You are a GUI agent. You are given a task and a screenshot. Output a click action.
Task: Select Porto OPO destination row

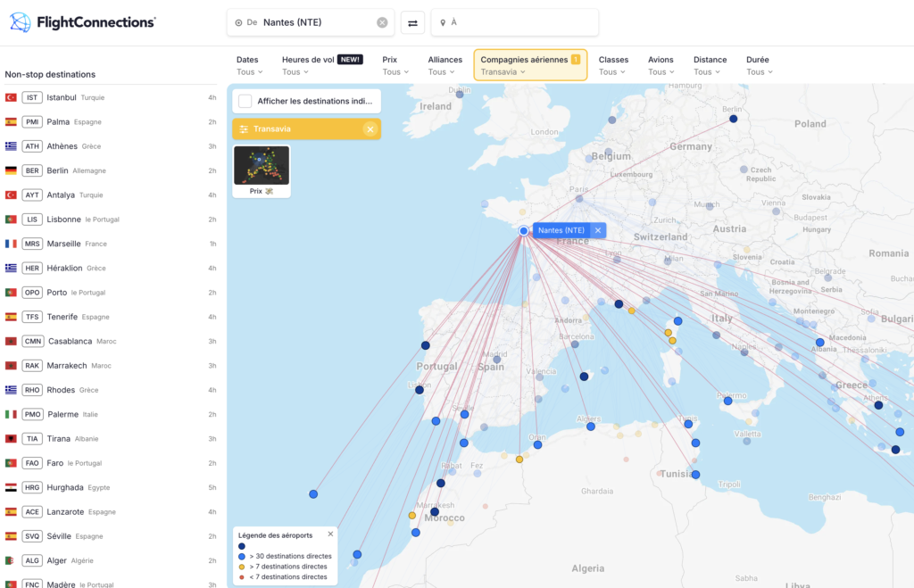[x=111, y=293]
